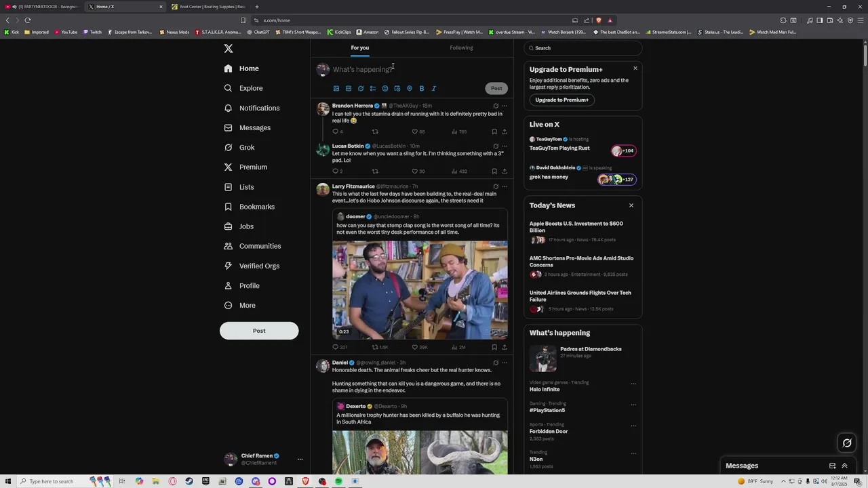Viewport: 868px width, 488px height.
Task: Like Lucas Botkin's post
Action: tap(415, 171)
